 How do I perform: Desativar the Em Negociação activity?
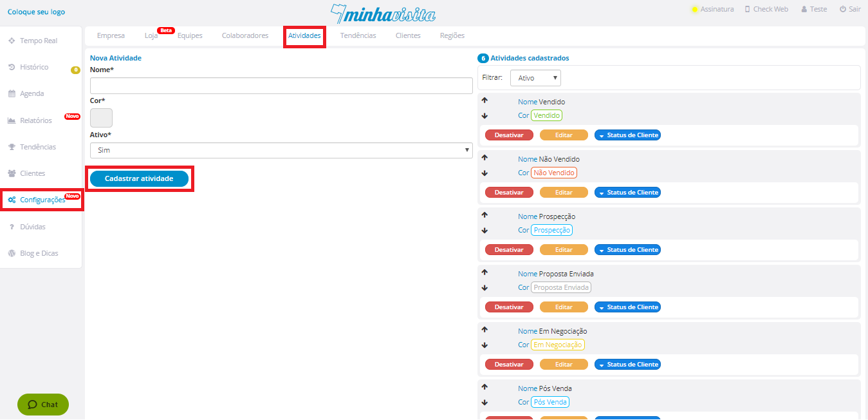[x=509, y=365]
